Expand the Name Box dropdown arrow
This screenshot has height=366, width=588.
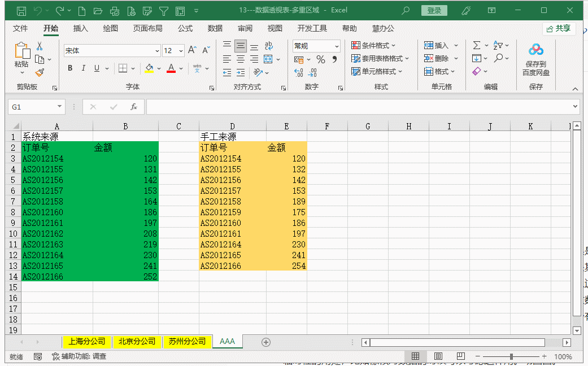coord(59,107)
